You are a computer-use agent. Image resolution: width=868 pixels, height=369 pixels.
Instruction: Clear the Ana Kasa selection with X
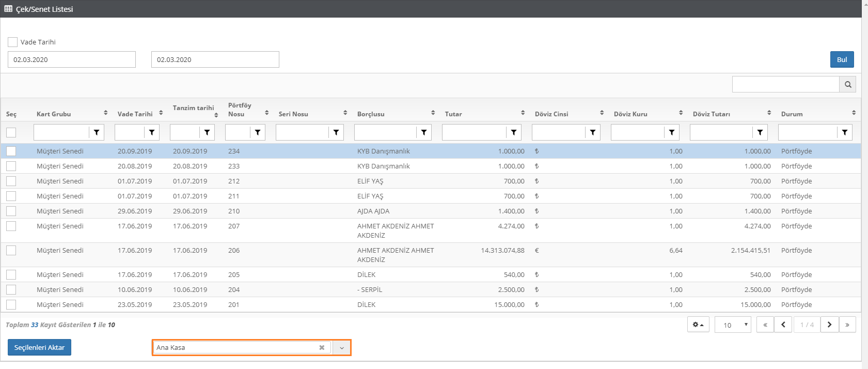tap(322, 348)
